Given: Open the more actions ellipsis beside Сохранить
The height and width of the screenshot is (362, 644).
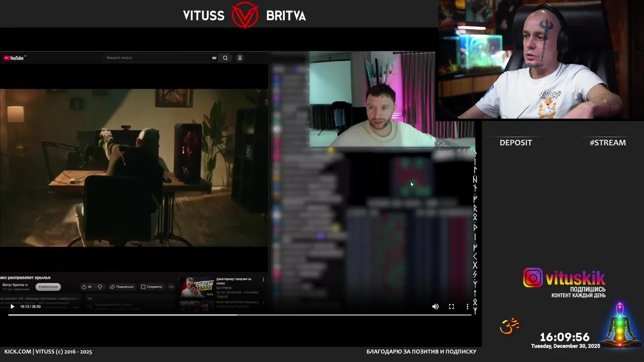Looking at the screenshot, I should tap(171, 287).
